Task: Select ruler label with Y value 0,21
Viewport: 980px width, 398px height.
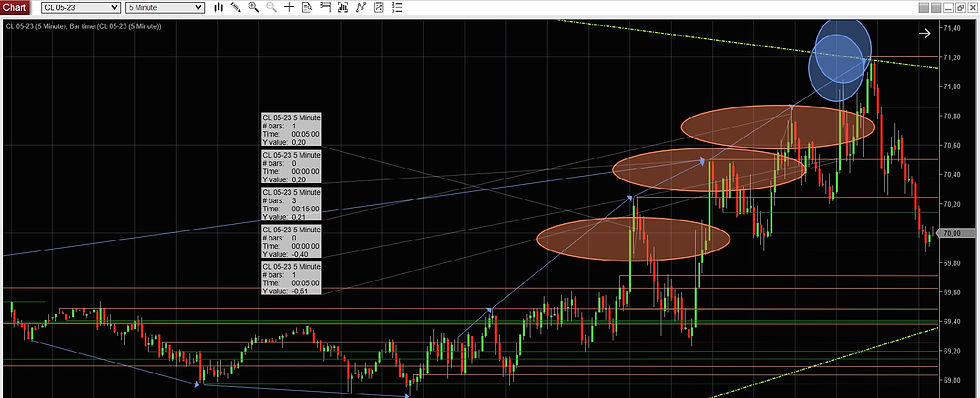Action: click(x=291, y=204)
